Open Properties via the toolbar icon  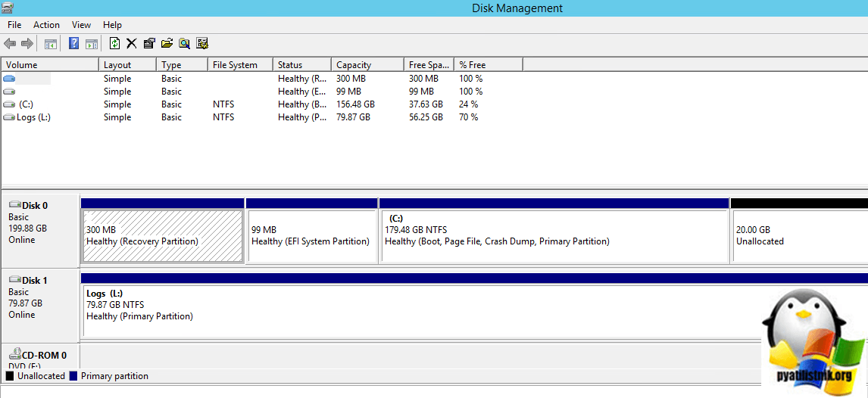149,44
